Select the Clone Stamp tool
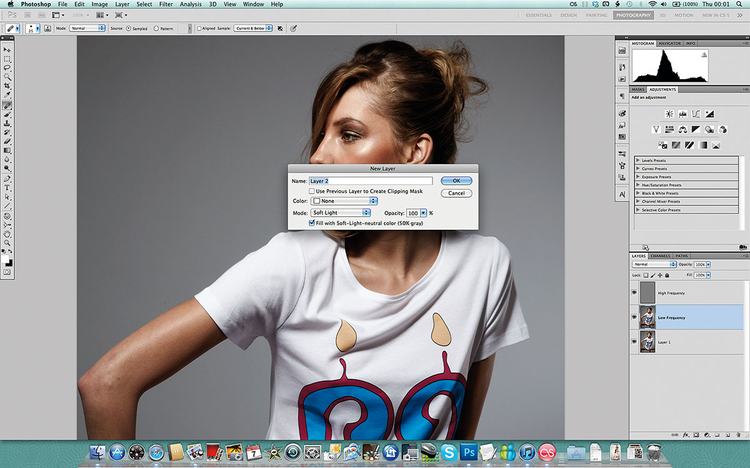 [x=7, y=123]
